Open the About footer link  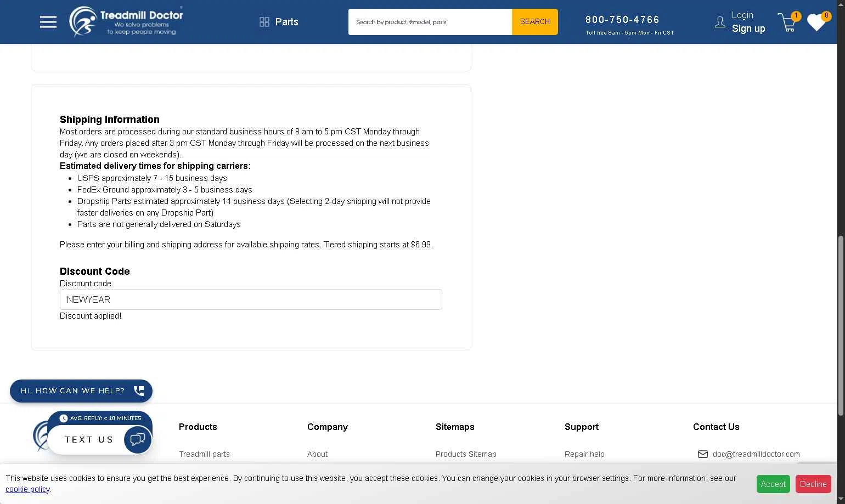[x=317, y=454]
